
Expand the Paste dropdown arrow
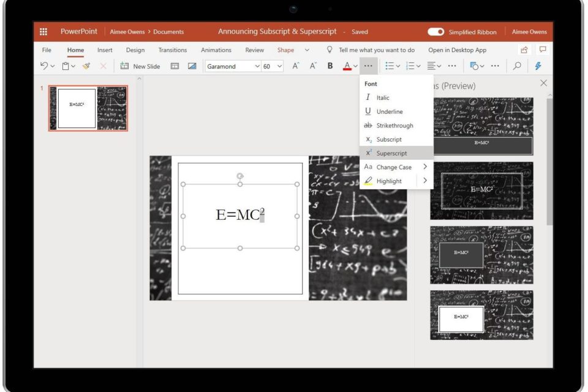pos(73,66)
